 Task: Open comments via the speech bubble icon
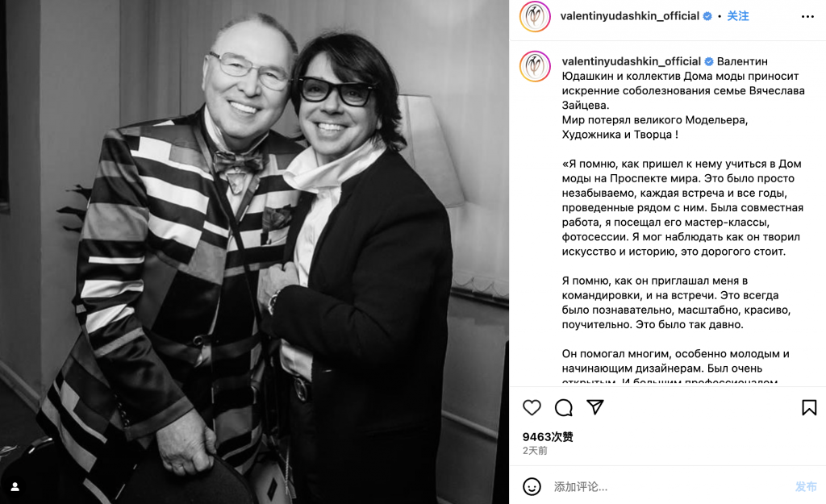tap(563, 407)
